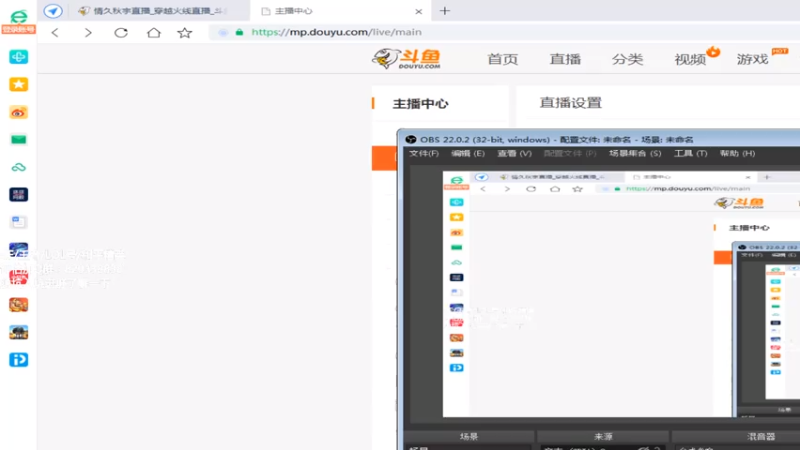Go back in browser history
Screen dimensions: 800x450
(55, 33)
